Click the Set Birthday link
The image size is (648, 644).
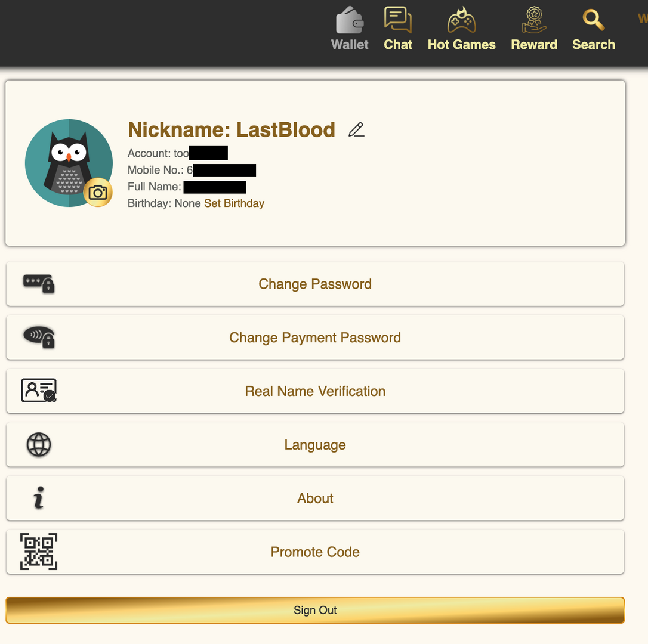click(x=234, y=203)
